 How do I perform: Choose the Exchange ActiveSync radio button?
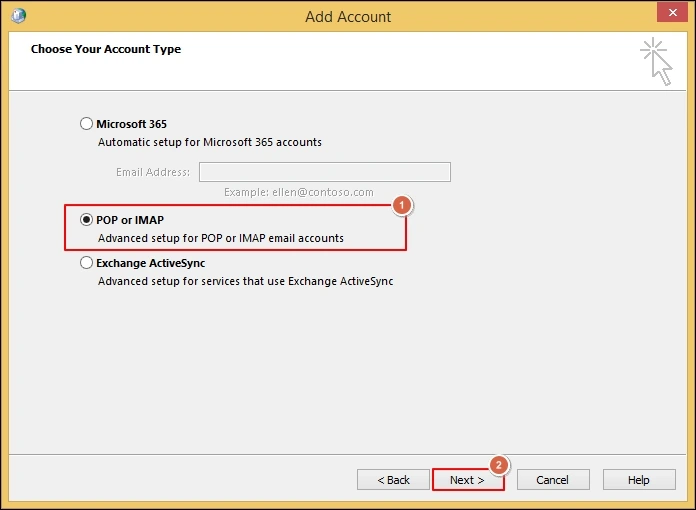point(86,263)
